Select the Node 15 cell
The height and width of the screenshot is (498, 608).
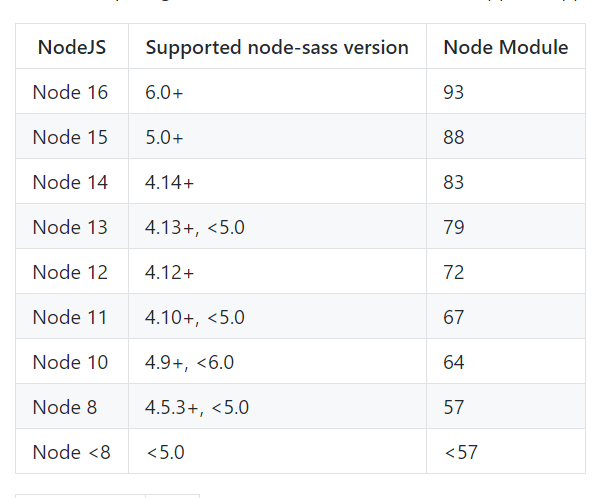coord(70,137)
